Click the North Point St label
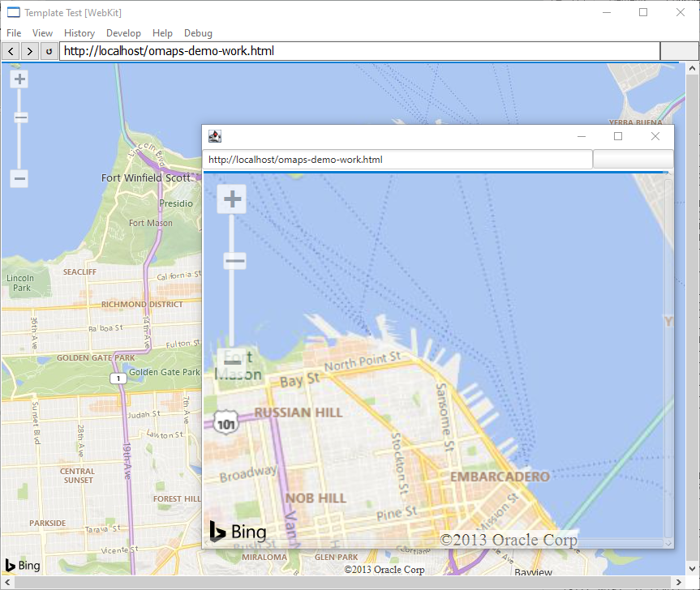Viewport: 700px width, 590px height. pyautogui.click(x=363, y=361)
